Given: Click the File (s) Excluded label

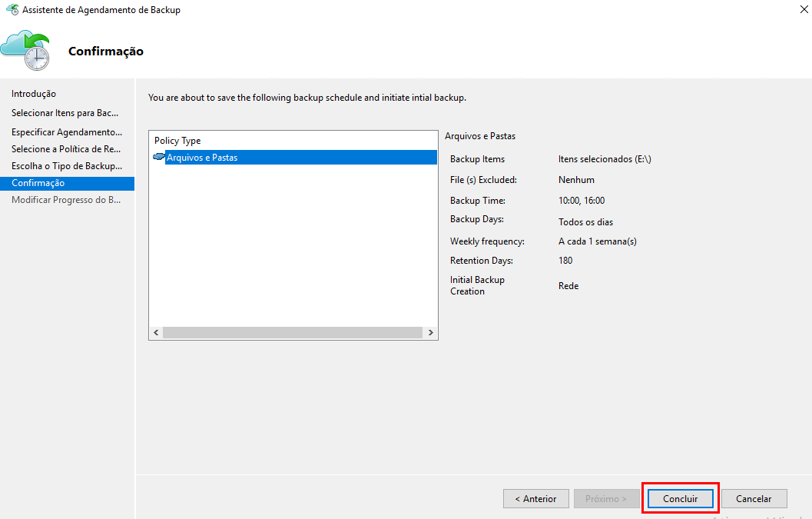Looking at the screenshot, I should (x=484, y=180).
